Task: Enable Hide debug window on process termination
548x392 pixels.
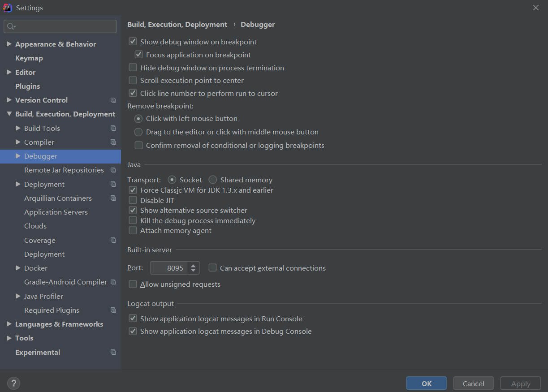Action: 133,68
